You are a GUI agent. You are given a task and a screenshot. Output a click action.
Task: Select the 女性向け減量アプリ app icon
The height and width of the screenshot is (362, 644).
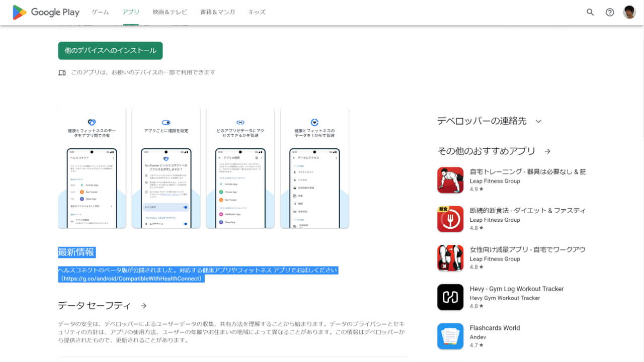(x=450, y=258)
